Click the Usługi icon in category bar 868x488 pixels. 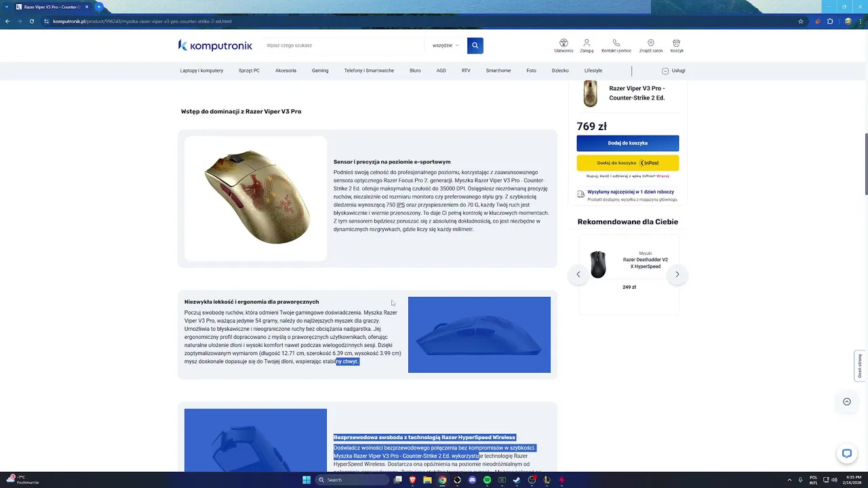665,70
